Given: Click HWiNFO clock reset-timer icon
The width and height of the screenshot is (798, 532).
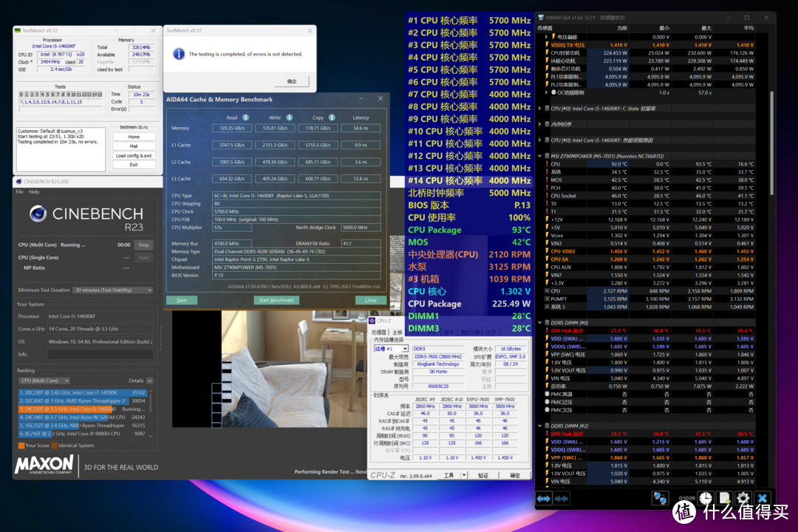Looking at the screenshot, I should [x=706, y=499].
